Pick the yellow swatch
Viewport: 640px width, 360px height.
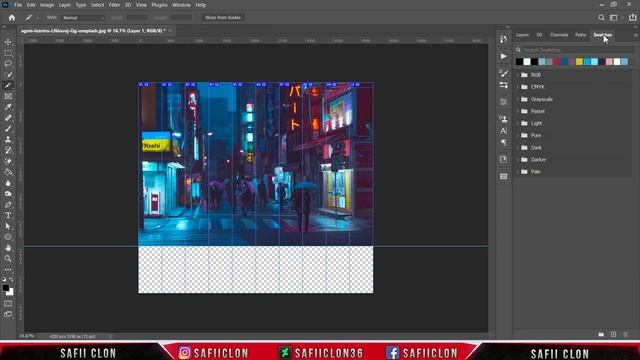click(x=579, y=62)
